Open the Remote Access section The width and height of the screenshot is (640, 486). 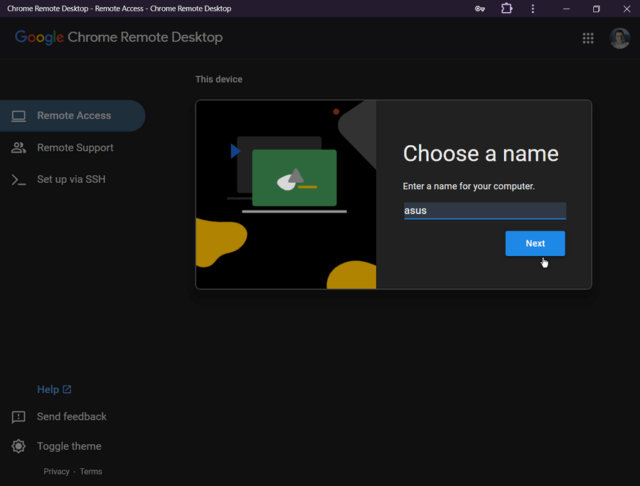coord(72,116)
